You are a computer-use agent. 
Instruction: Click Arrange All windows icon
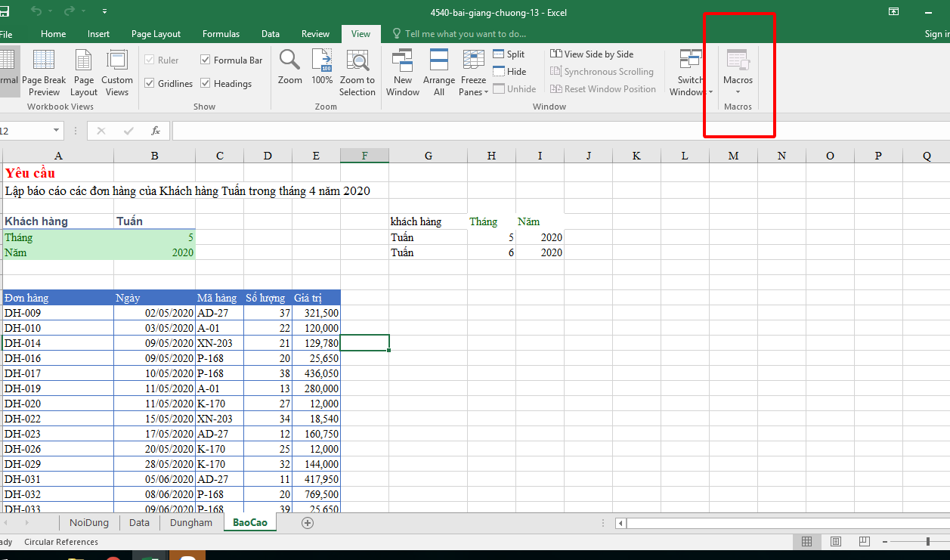coord(439,60)
